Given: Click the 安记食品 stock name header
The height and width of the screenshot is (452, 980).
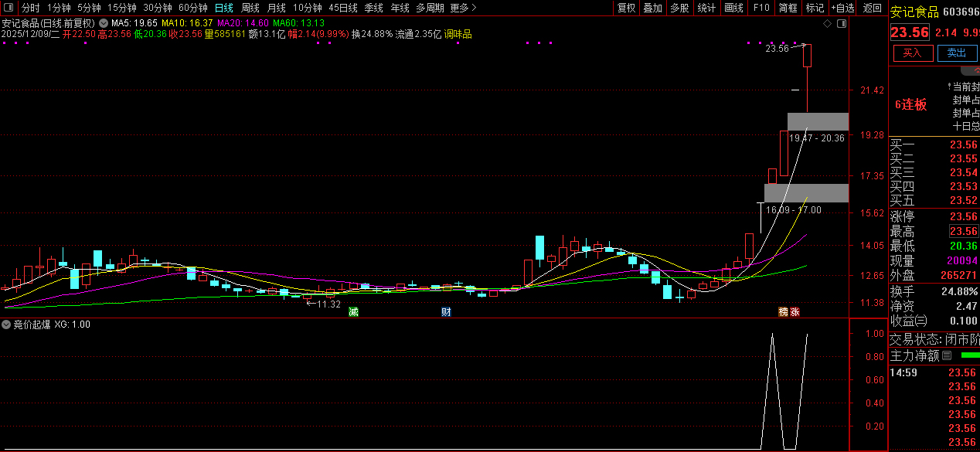Looking at the screenshot, I should coord(914,12).
